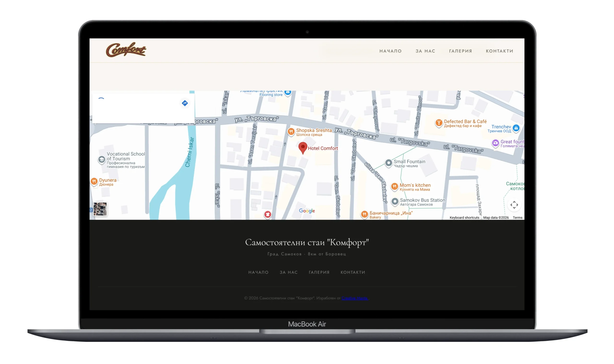Click the footer ЗА НАС link
This screenshot has width=614, height=364.
click(289, 272)
